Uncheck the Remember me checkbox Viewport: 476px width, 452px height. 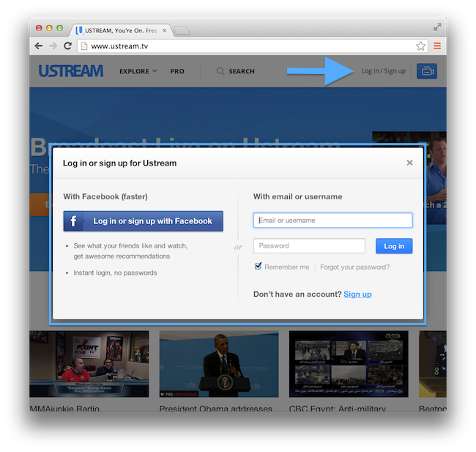(258, 267)
